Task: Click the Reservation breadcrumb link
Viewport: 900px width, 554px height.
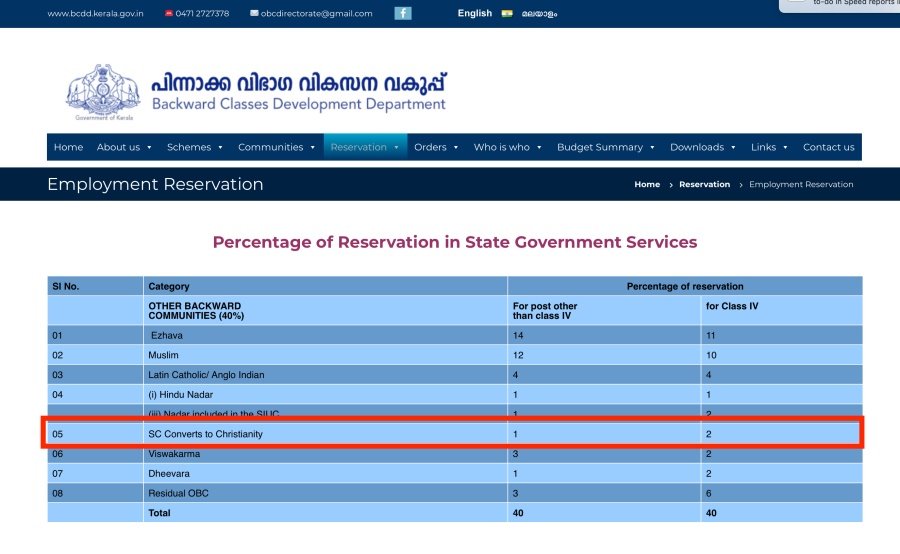Action: point(704,184)
